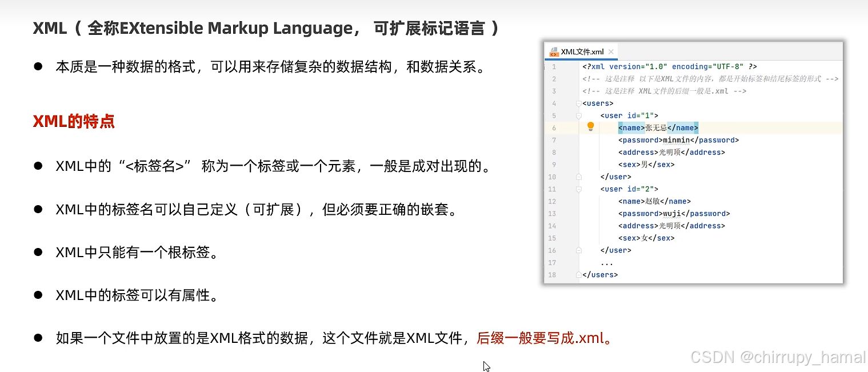Click the sex tag containing 女
This screenshot has width=868, height=372.
(x=646, y=238)
